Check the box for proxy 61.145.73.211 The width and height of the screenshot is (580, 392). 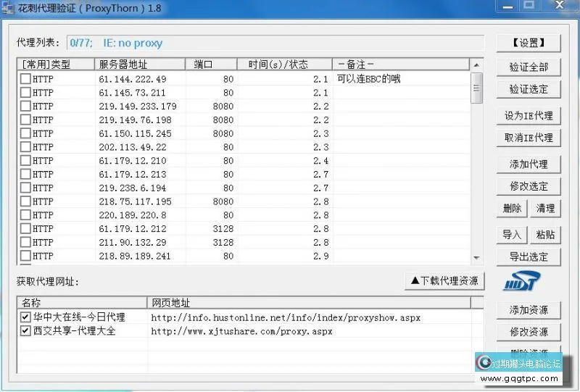pos(25,93)
